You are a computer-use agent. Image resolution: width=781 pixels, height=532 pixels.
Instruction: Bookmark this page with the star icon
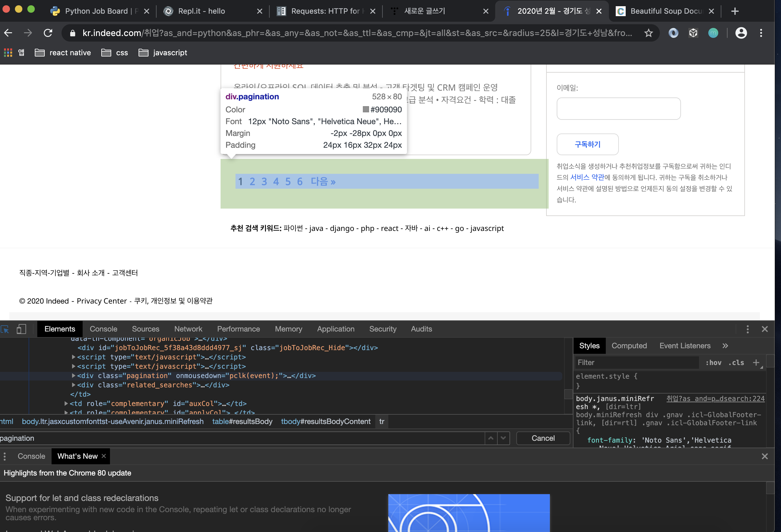pos(649,33)
